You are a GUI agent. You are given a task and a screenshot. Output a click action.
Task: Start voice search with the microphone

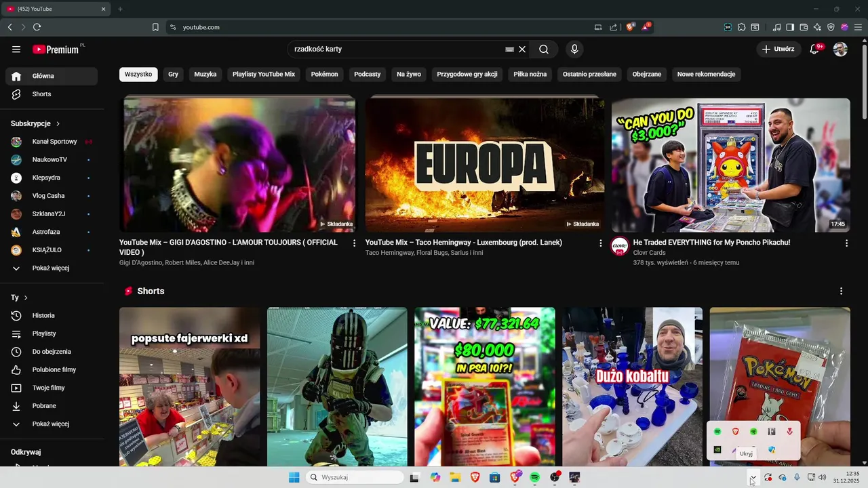click(574, 49)
